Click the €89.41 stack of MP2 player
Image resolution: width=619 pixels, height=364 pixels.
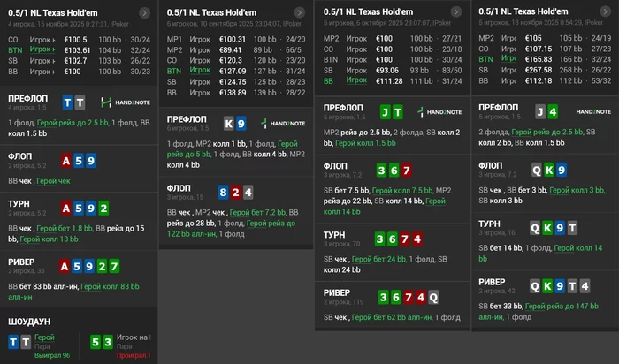[x=230, y=50]
